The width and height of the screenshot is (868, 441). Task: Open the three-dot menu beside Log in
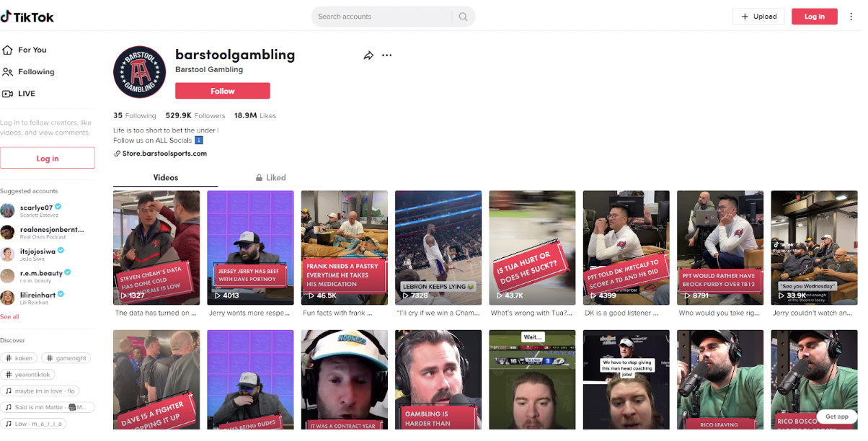851,17
